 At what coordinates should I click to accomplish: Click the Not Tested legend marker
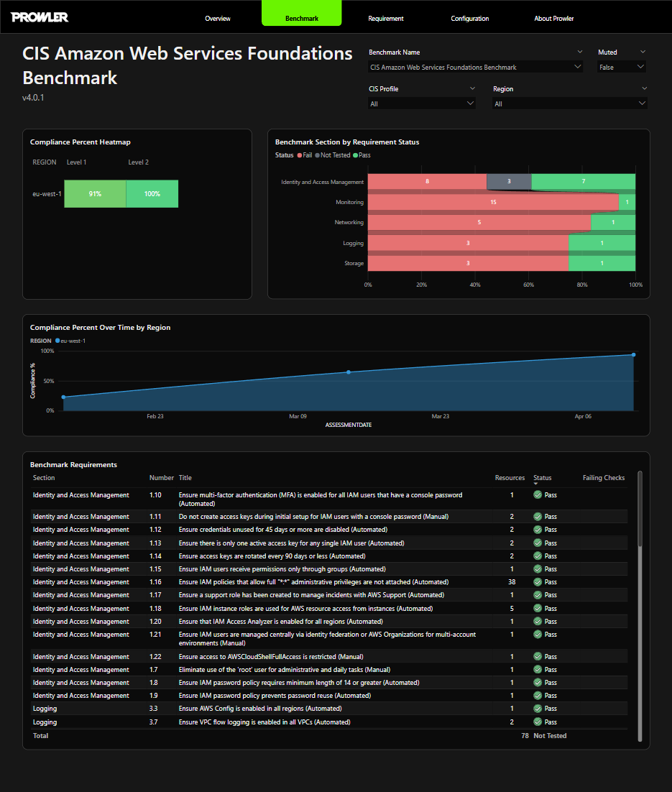click(317, 155)
